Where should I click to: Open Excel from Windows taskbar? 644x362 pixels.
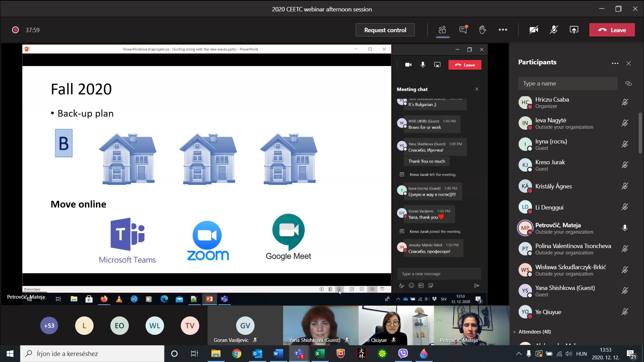[320, 354]
